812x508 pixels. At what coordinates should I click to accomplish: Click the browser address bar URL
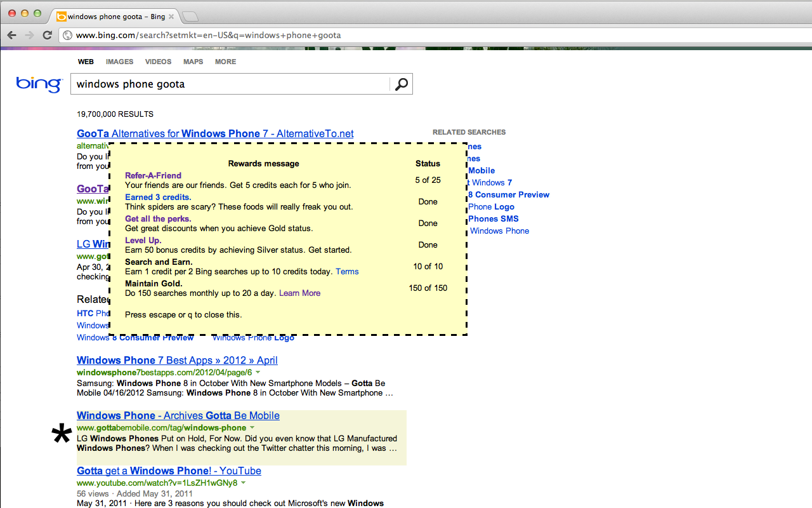click(x=209, y=35)
